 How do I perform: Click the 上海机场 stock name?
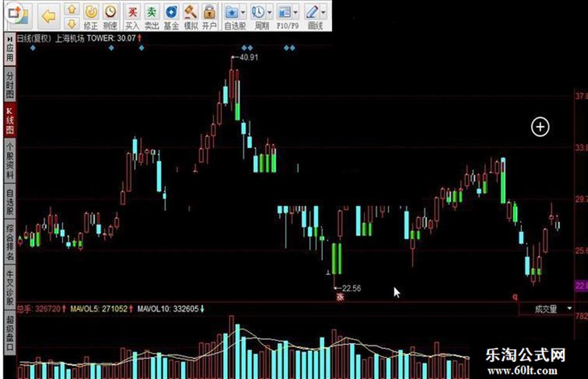tap(70, 39)
